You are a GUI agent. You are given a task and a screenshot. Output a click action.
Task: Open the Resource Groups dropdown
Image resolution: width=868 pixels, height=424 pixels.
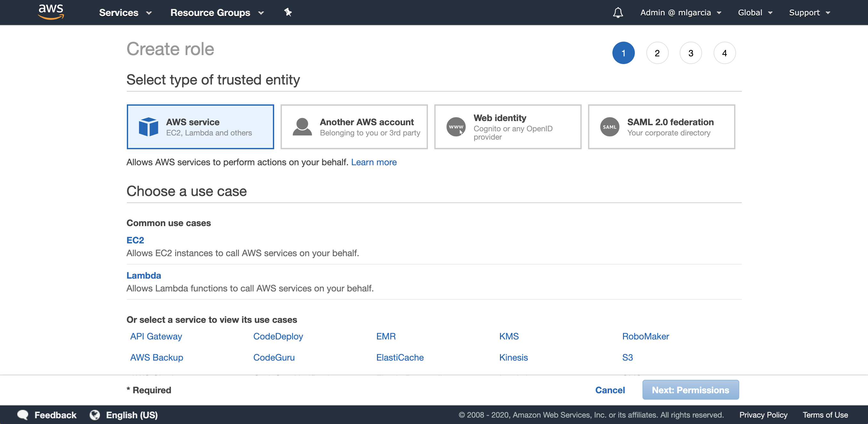(217, 12)
